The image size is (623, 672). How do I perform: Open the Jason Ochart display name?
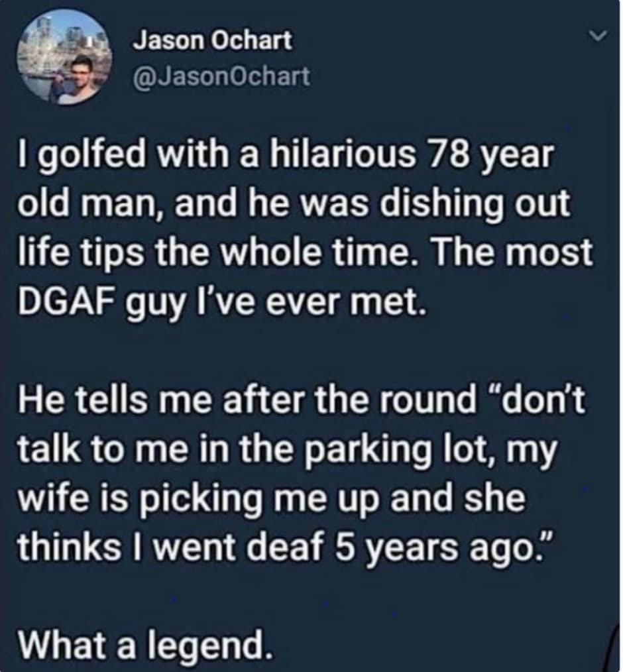pos(212,41)
